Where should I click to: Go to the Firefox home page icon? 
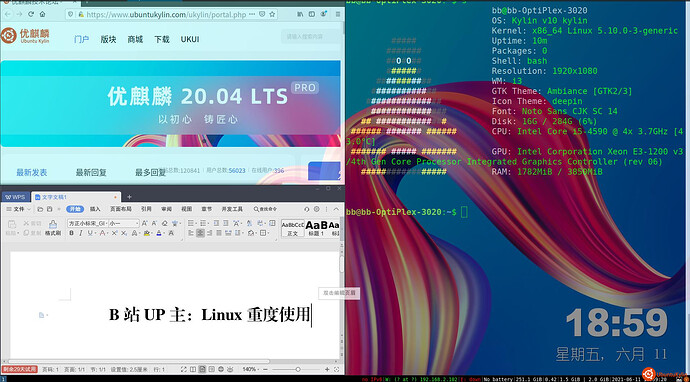tap(42, 14)
